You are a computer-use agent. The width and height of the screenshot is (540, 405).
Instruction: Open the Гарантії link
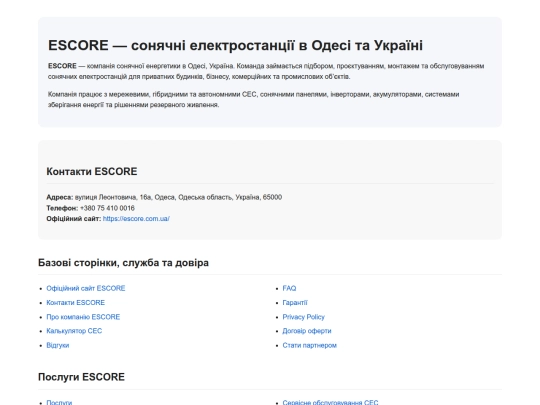click(295, 303)
